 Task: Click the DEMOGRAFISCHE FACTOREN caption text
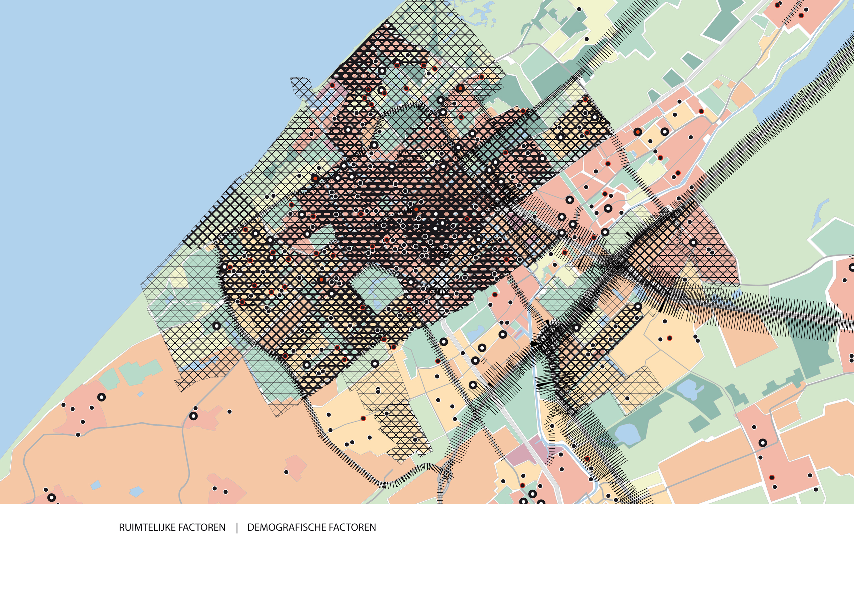312,528
